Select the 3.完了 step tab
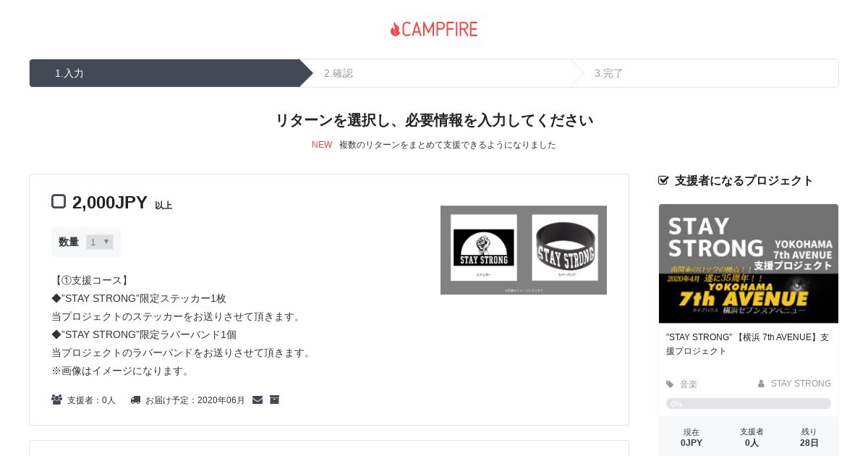This screenshot has width=868, height=456. click(x=705, y=73)
